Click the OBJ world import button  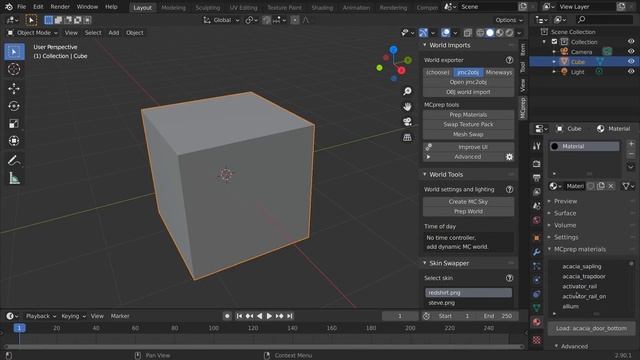click(x=468, y=92)
